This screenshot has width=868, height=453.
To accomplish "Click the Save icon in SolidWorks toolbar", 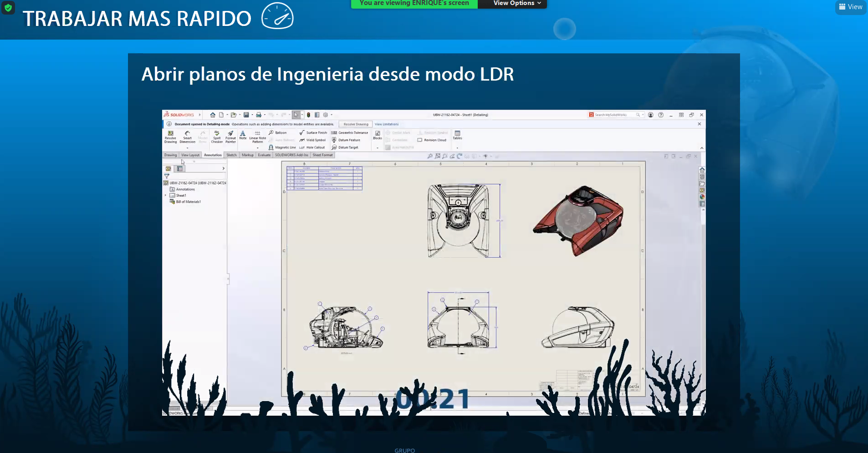I will [246, 115].
